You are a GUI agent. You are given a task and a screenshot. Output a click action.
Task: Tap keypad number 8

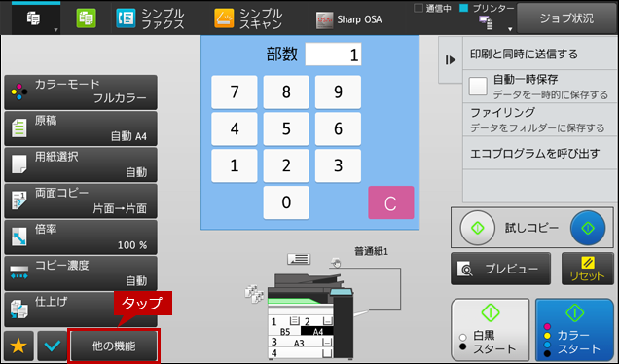click(286, 92)
